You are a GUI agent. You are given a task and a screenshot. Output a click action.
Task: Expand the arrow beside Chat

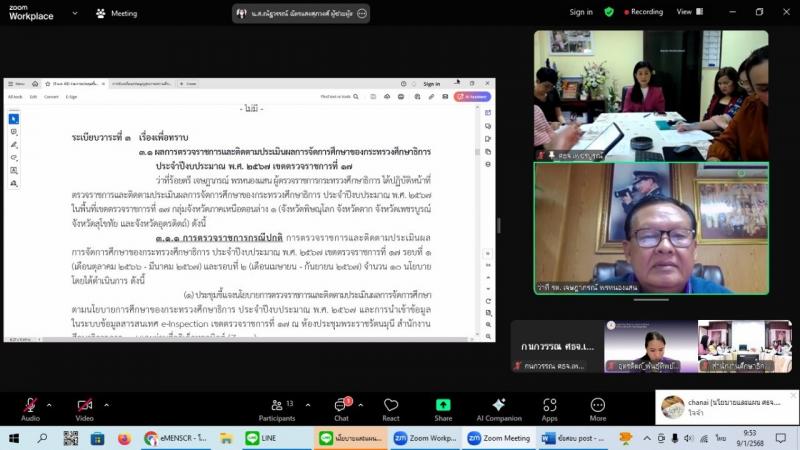[361, 405]
